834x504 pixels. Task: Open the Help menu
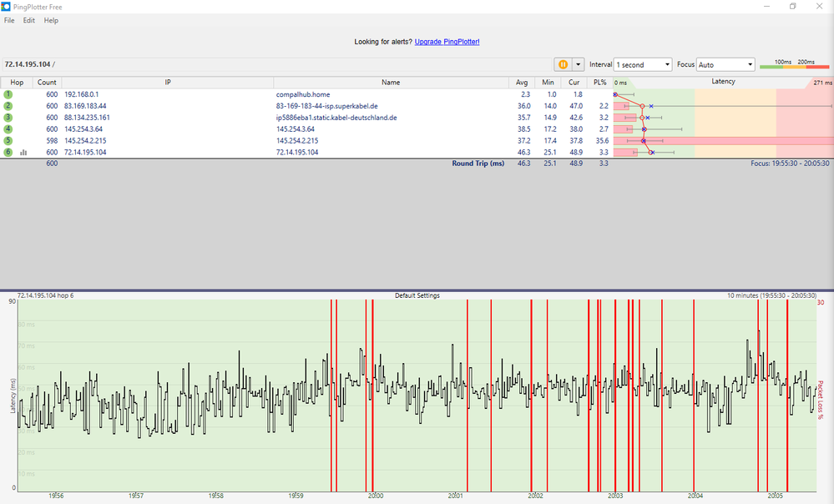point(51,20)
